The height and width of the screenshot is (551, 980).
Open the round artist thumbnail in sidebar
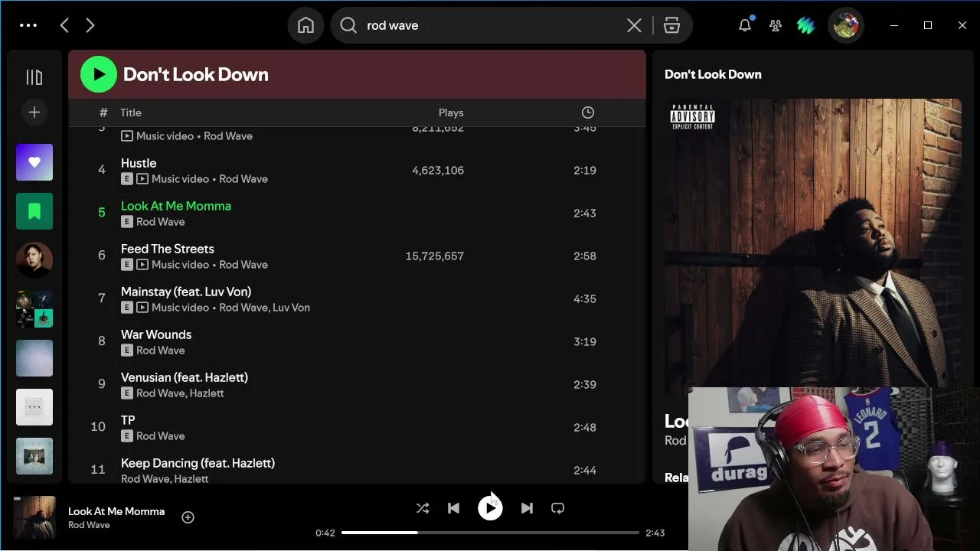pyautogui.click(x=34, y=260)
